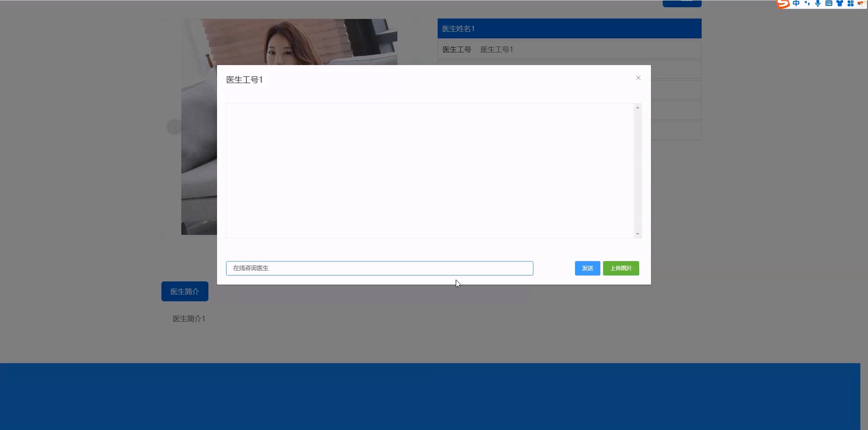This screenshot has height=430, width=868.
Task: Activate Sogou voice input microphone
Action: pos(818,3)
